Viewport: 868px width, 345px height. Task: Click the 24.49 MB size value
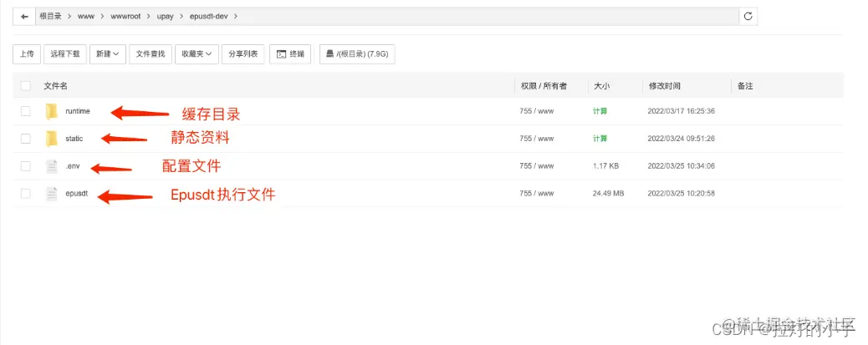[x=609, y=194]
